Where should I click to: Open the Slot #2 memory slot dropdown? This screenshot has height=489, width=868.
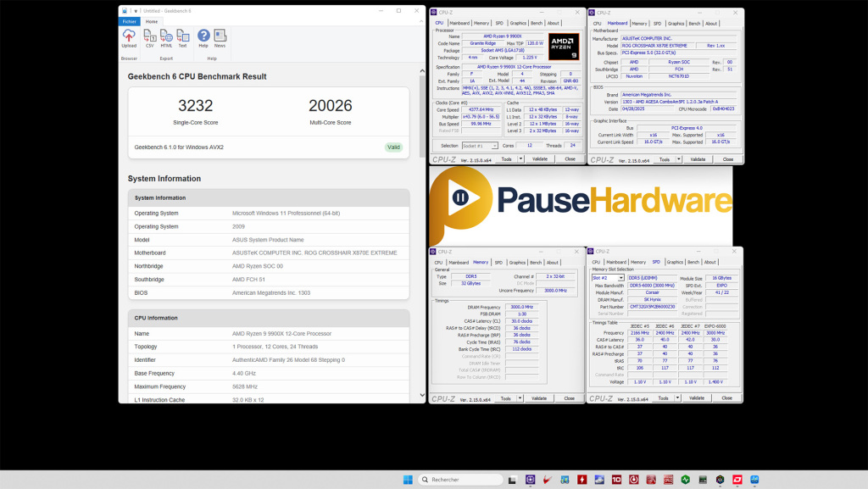pyautogui.click(x=608, y=278)
